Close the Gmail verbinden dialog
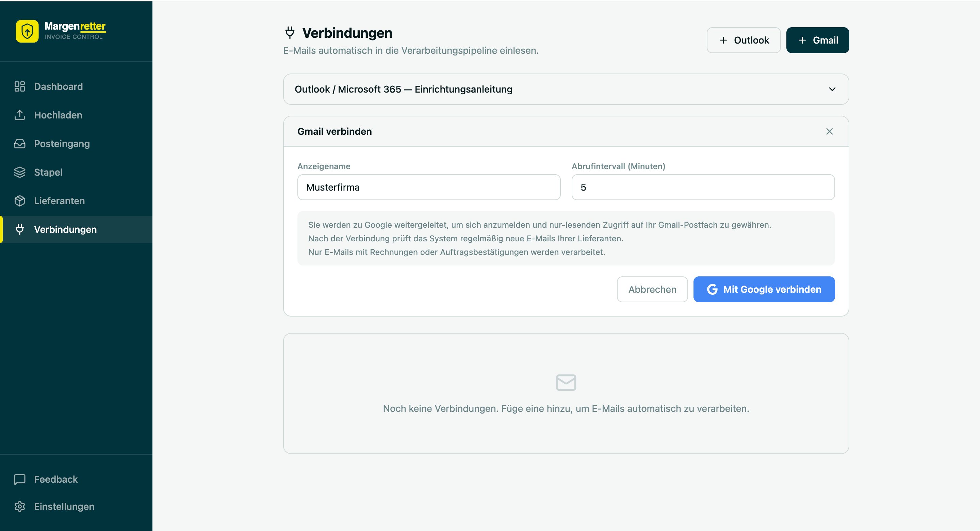980x531 pixels. click(829, 131)
